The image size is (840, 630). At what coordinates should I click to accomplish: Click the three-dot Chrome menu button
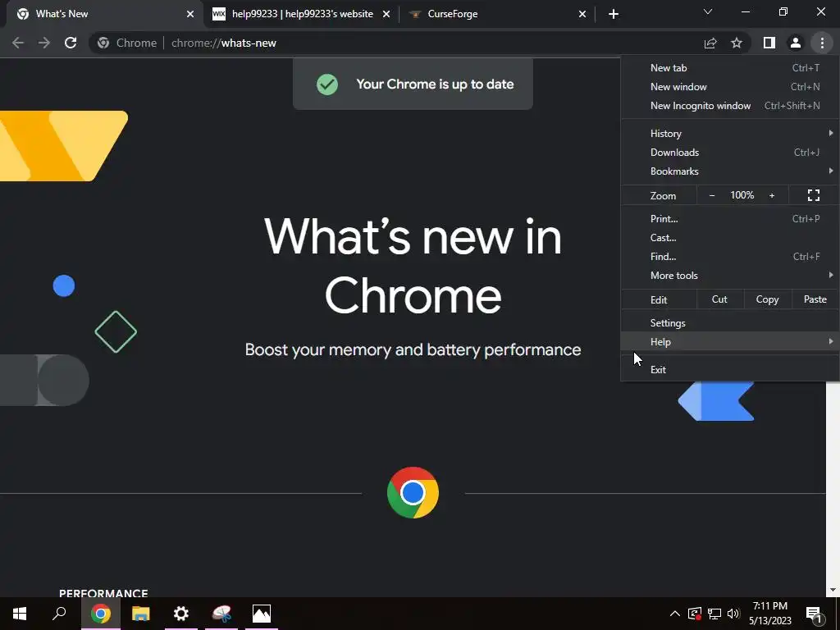tap(822, 43)
